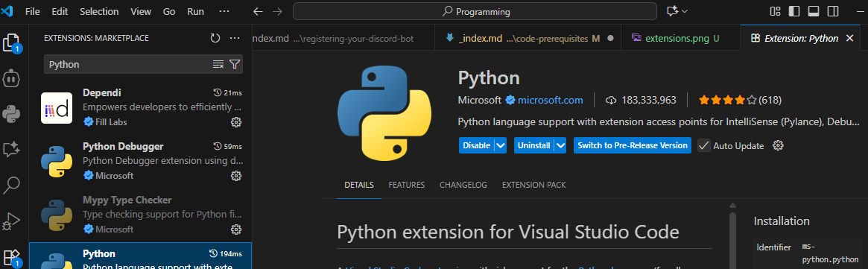Viewport: 868px width, 269px height.
Task: Refresh the extensions marketplace list
Action: tap(215, 38)
